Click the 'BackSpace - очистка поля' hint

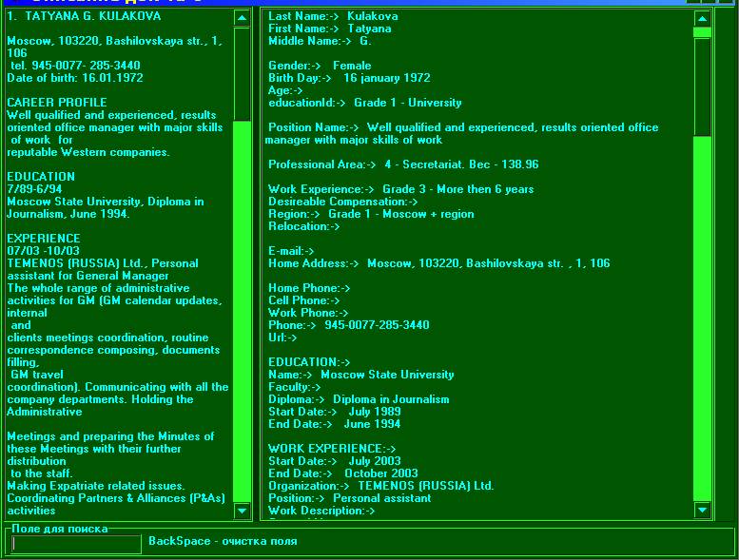[x=223, y=541]
